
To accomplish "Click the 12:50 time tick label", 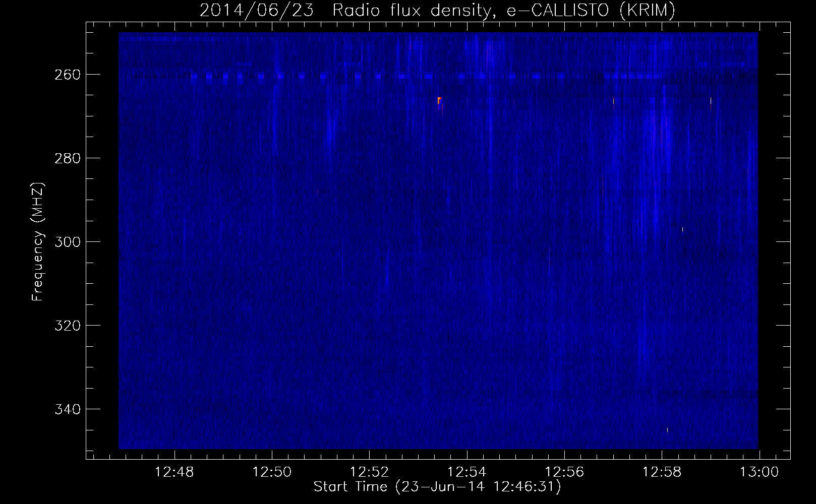I will point(272,472).
